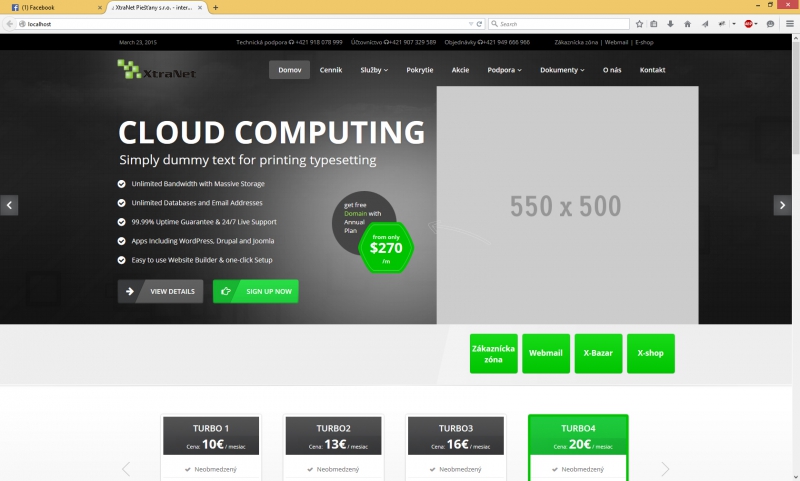
Task: Show previous hero slide with left arrow
Action: (9, 205)
